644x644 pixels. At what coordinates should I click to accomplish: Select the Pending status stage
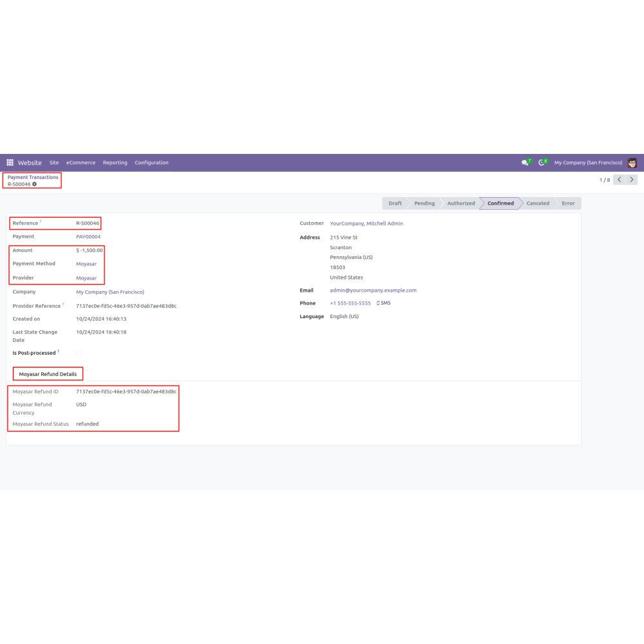click(x=424, y=204)
